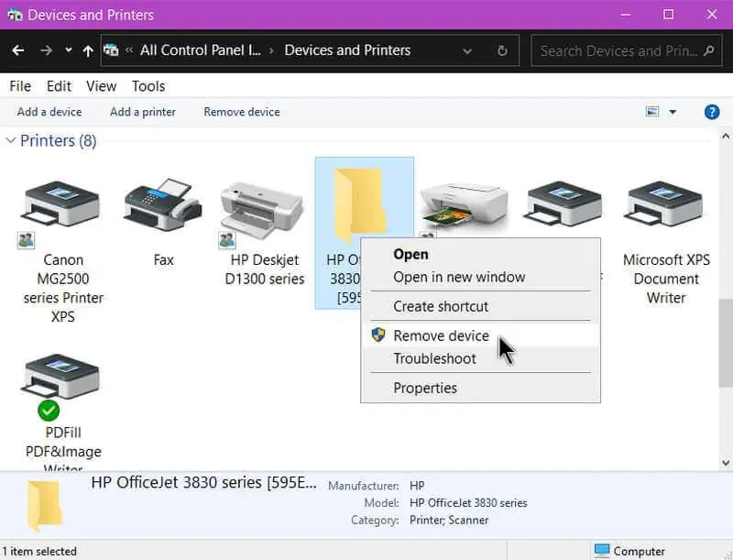
Task: Click the Printers (8) group heading
Action: [x=59, y=141]
